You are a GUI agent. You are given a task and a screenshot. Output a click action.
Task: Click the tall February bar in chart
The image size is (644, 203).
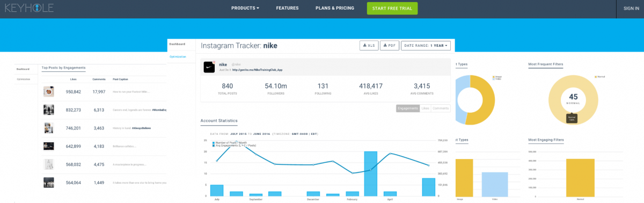tap(371, 173)
